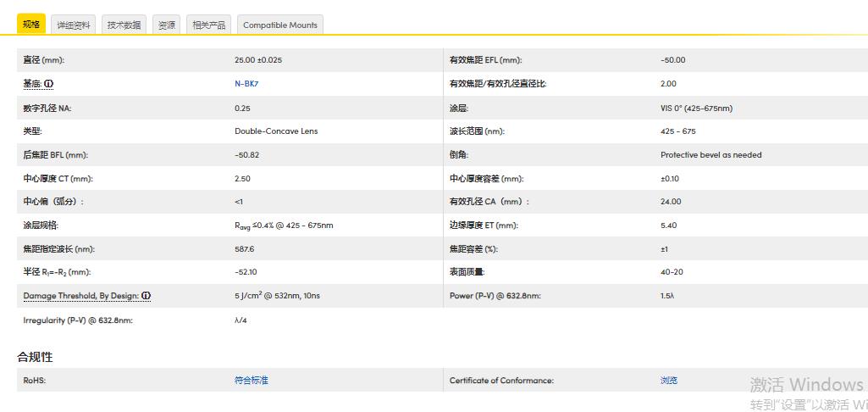The image size is (868, 412).
Task: Select the diameter value 25.00 ±0.025
Action: [x=258, y=60]
